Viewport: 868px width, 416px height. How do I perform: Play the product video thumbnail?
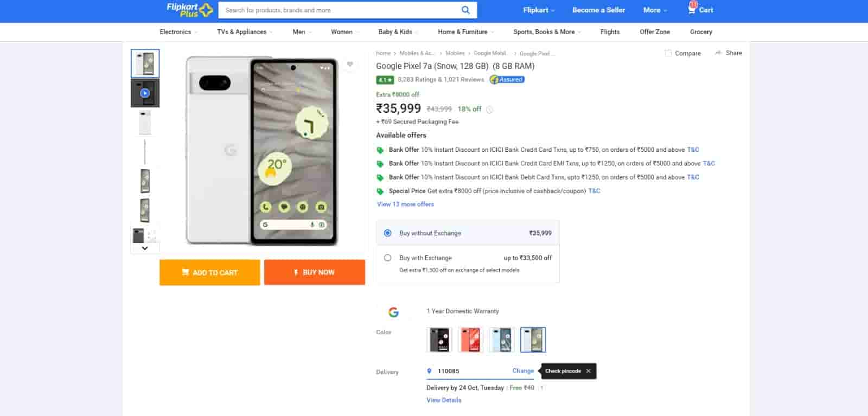[145, 93]
